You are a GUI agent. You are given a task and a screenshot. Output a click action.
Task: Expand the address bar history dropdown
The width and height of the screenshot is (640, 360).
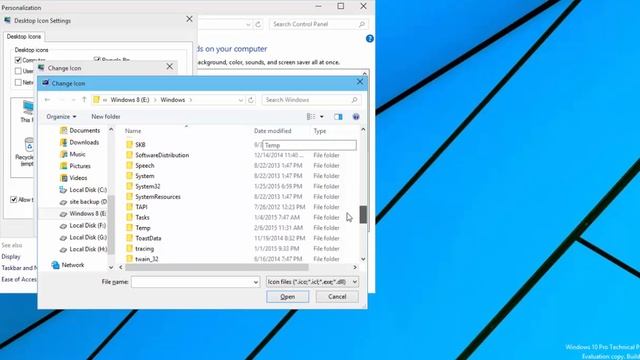point(240,100)
